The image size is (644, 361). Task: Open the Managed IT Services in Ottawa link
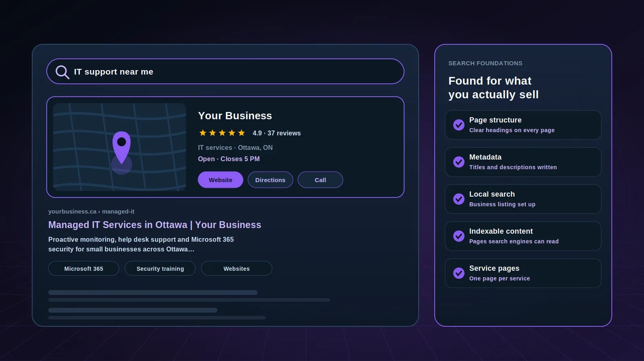pos(155,225)
